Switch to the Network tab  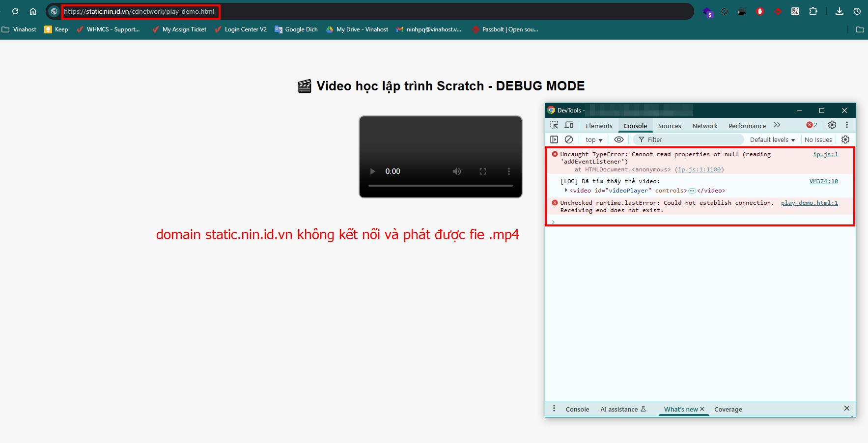pyautogui.click(x=704, y=126)
